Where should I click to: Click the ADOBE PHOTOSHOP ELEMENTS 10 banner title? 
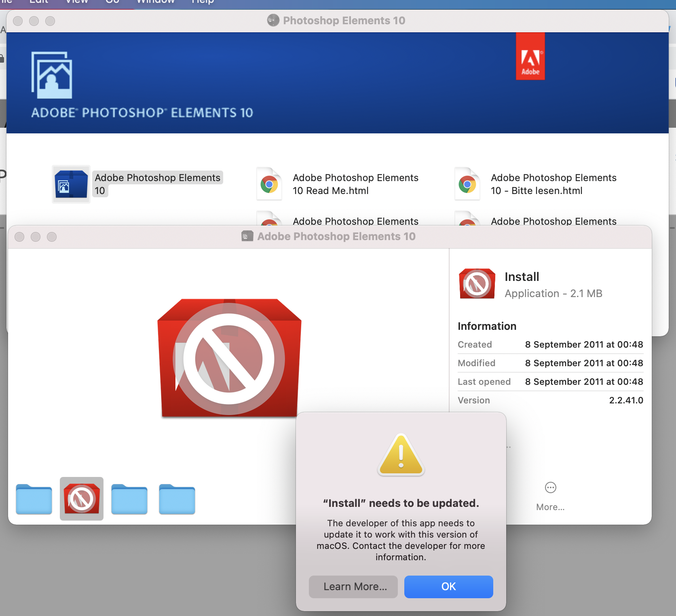pos(142,113)
